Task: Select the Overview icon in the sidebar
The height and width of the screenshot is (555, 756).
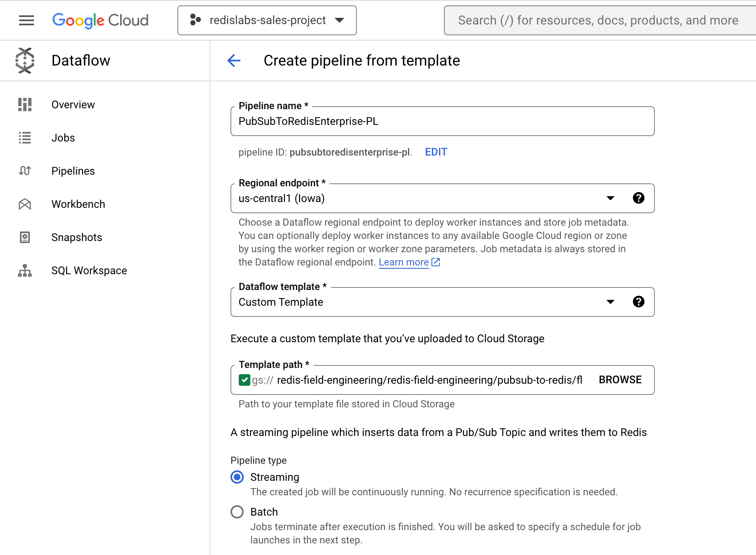Action: tap(24, 105)
